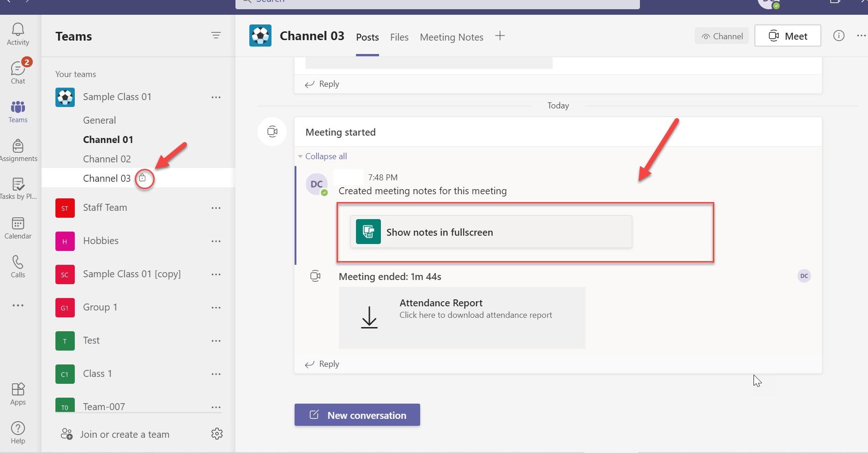868x453 pixels.
Task: Open Class 1 more options
Action: [216, 374]
